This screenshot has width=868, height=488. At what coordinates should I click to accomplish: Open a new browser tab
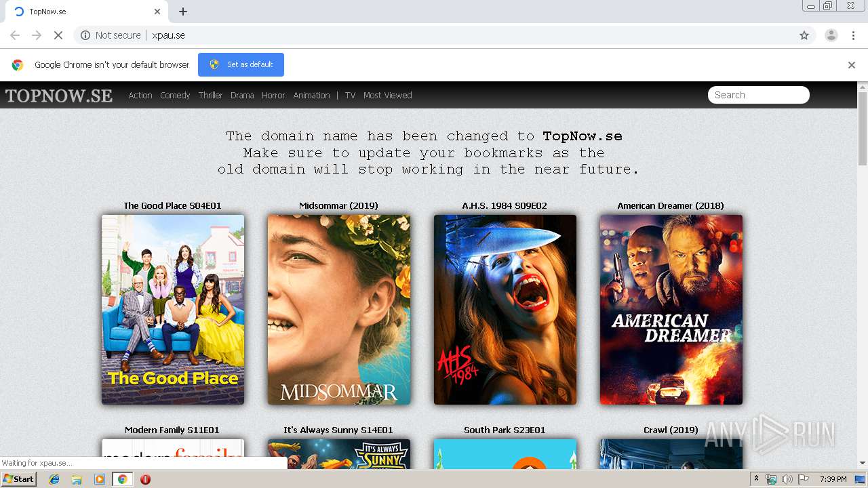click(183, 12)
